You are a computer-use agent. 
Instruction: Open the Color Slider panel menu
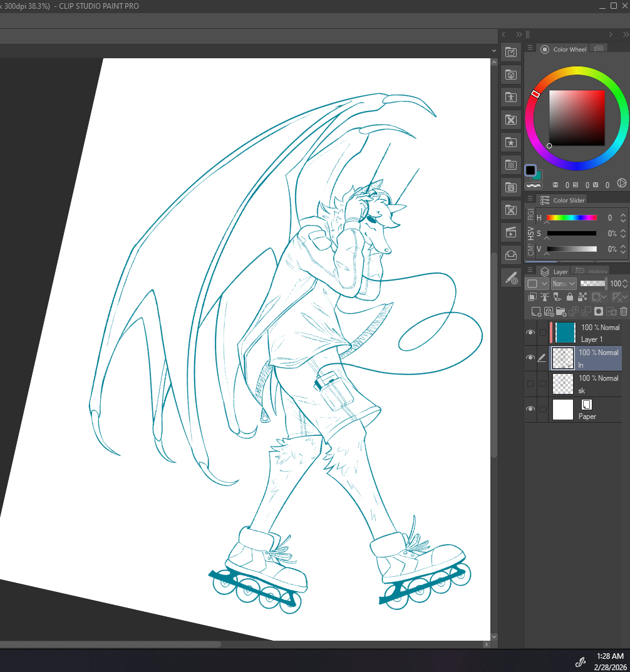530,199
